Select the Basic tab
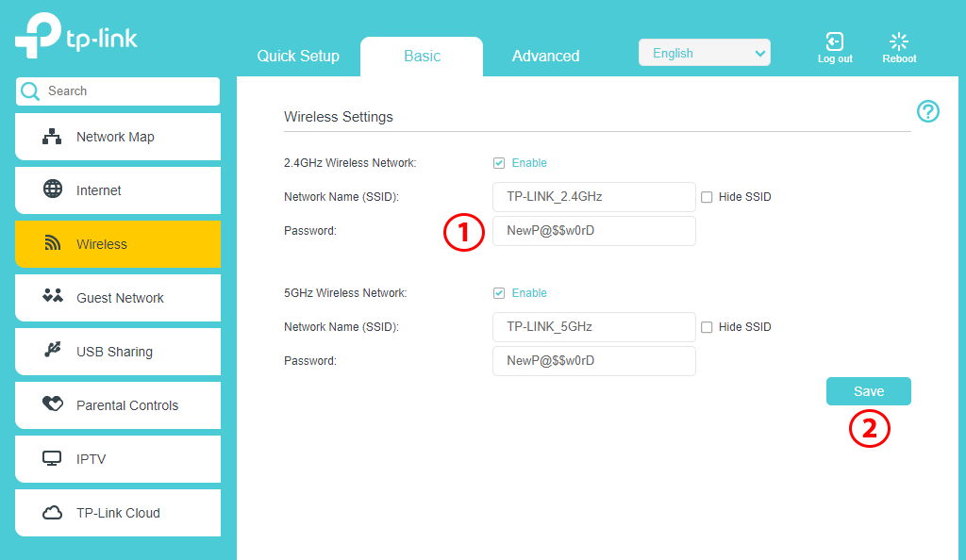The image size is (966, 560). 422,56
